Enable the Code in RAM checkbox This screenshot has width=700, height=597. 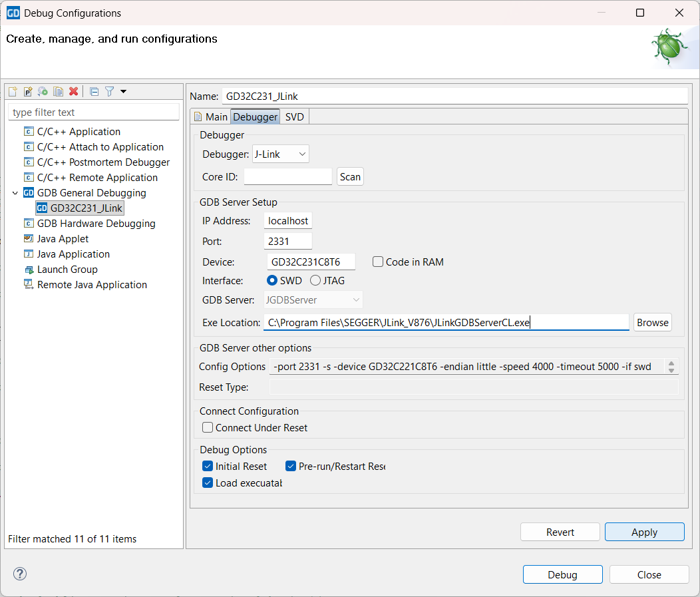[x=378, y=262]
